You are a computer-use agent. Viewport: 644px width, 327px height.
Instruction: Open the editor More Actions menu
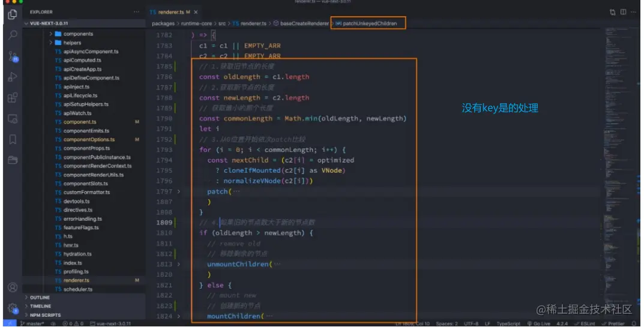pos(634,12)
